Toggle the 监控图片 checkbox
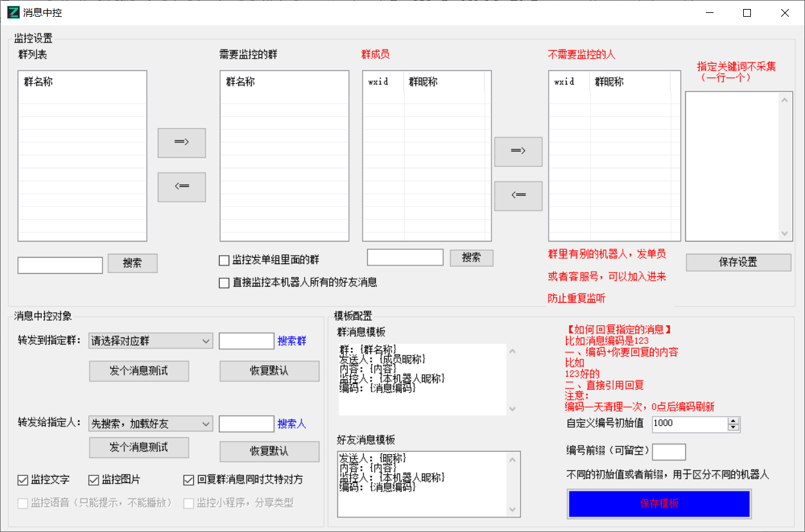805x532 pixels. coord(93,480)
